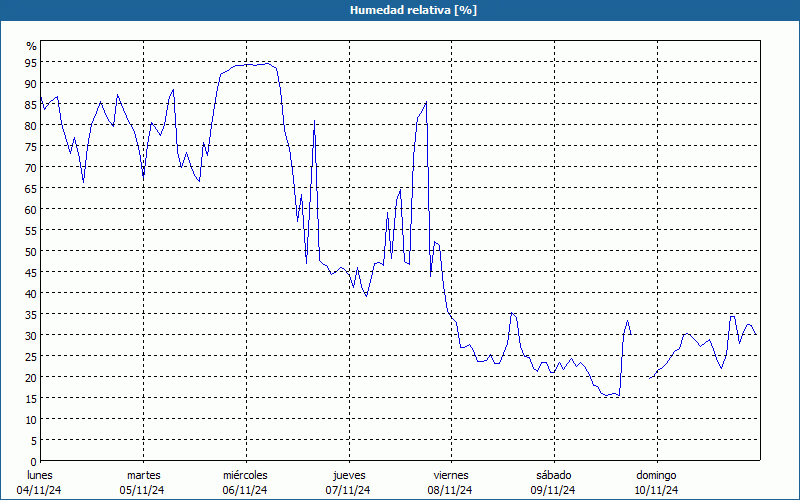Select the '04/11/24' date label
800x500 pixels.
(x=39, y=490)
